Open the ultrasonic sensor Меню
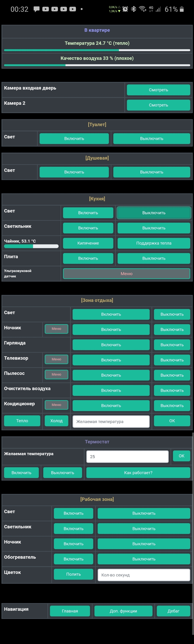The width and height of the screenshot is (194, 644). (x=127, y=273)
